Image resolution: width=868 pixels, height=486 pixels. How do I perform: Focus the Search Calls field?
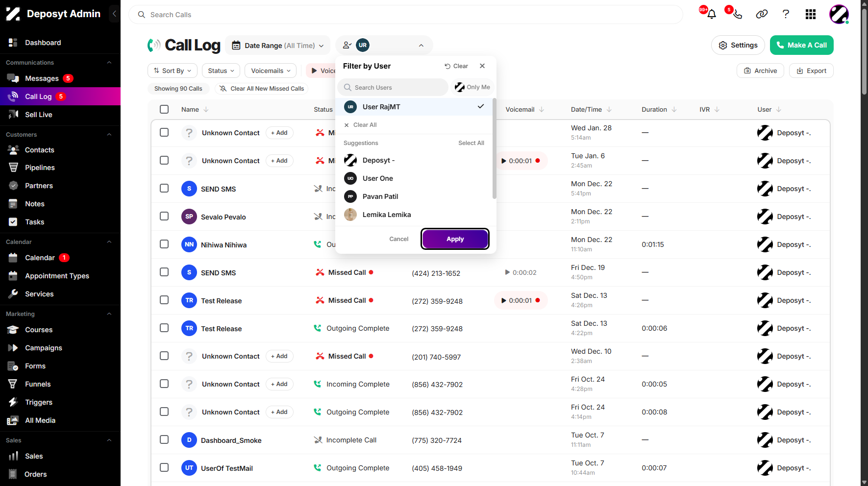click(x=406, y=15)
